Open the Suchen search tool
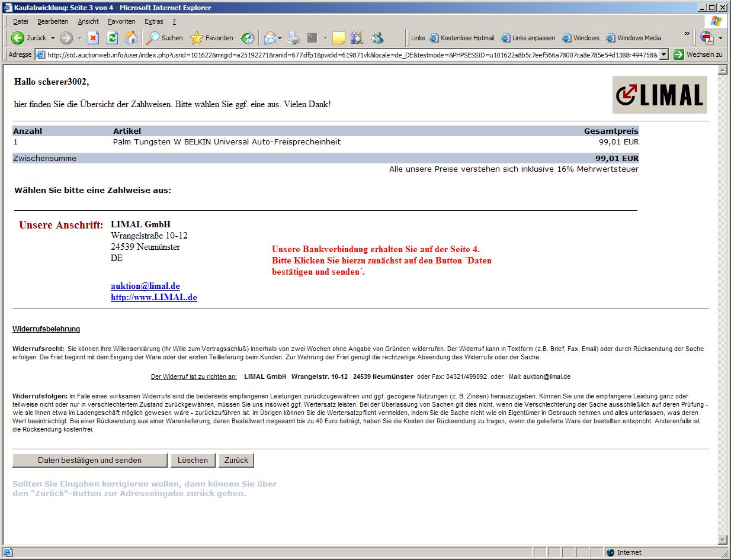731x560 pixels. coord(165,38)
